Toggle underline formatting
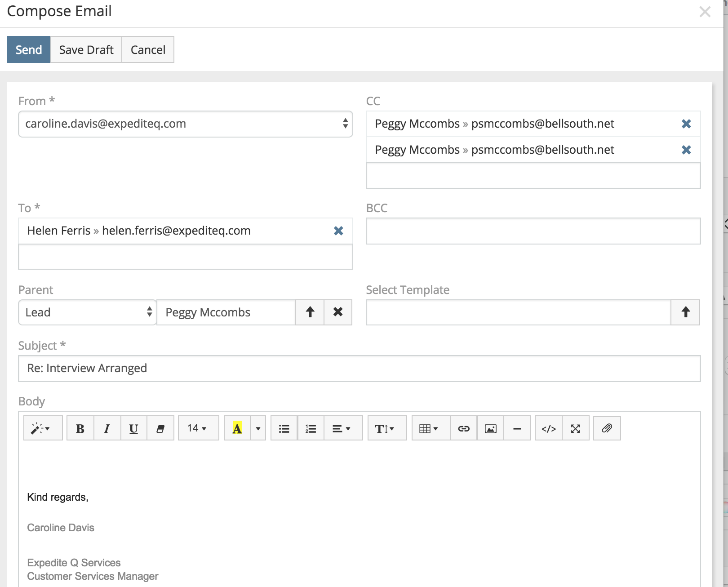The height and width of the screenshot is (587, 728). [x=133, y=428]
